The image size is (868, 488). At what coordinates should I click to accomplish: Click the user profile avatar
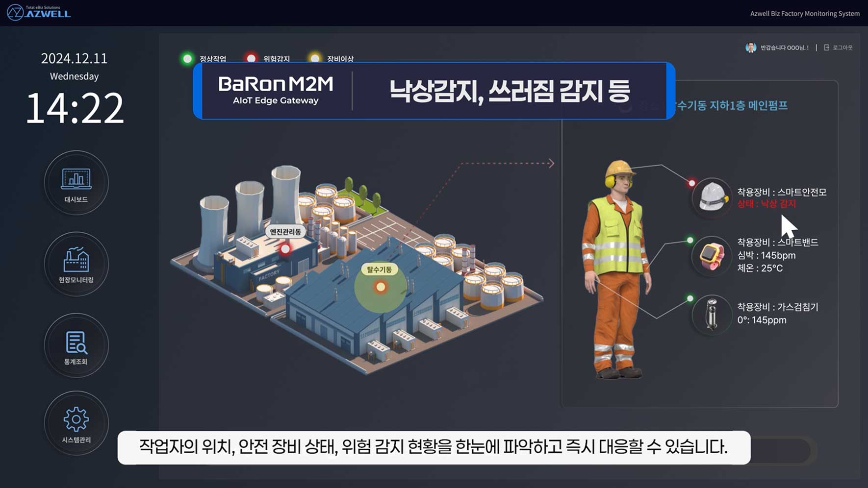750,48
